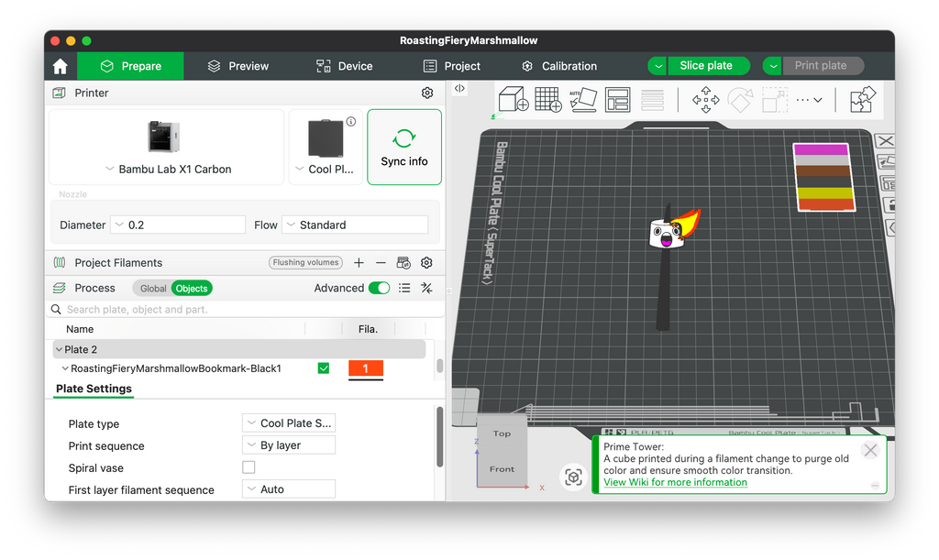
Task: Expand the more tools ellipsis menu
Action: click(809, 100)
